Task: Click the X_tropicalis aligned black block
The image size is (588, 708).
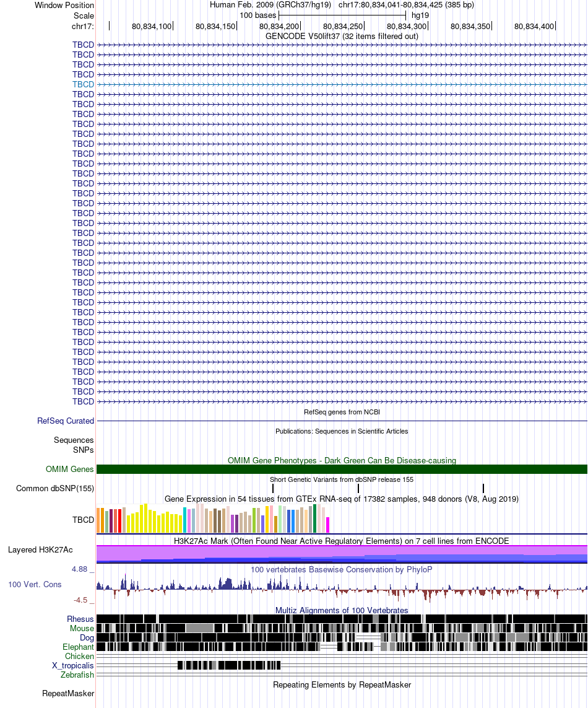Action: (229, 665)
